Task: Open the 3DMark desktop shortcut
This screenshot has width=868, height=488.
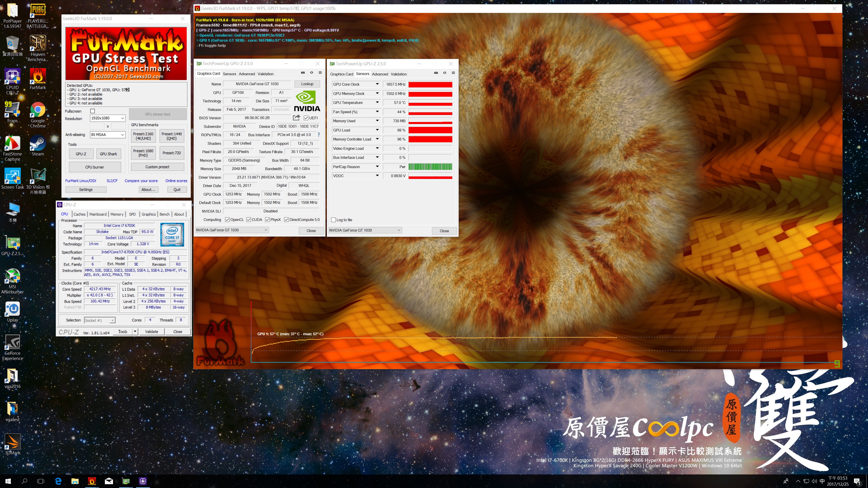Action: coord(12,444)
